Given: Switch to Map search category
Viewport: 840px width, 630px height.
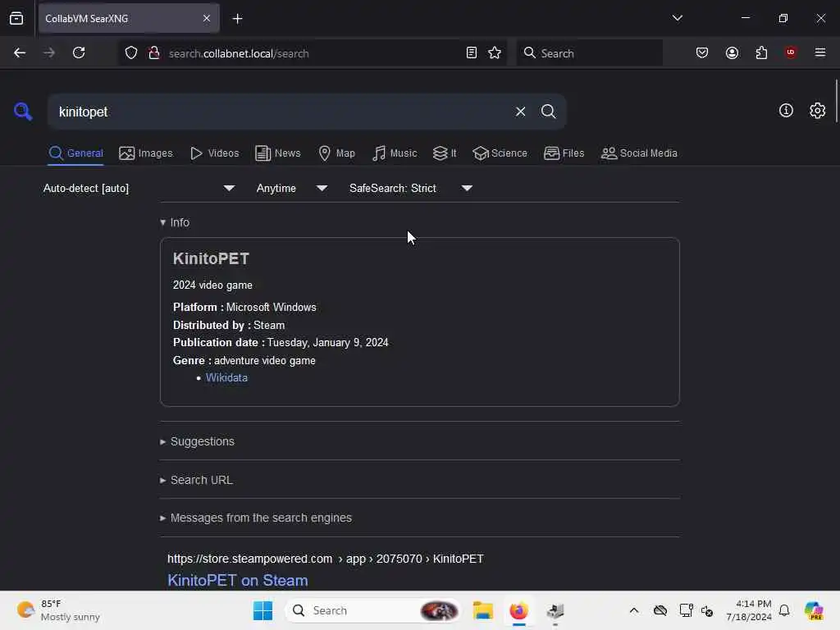Looking at the screenshot, I should pyautogui.click(x=336, y=153).
